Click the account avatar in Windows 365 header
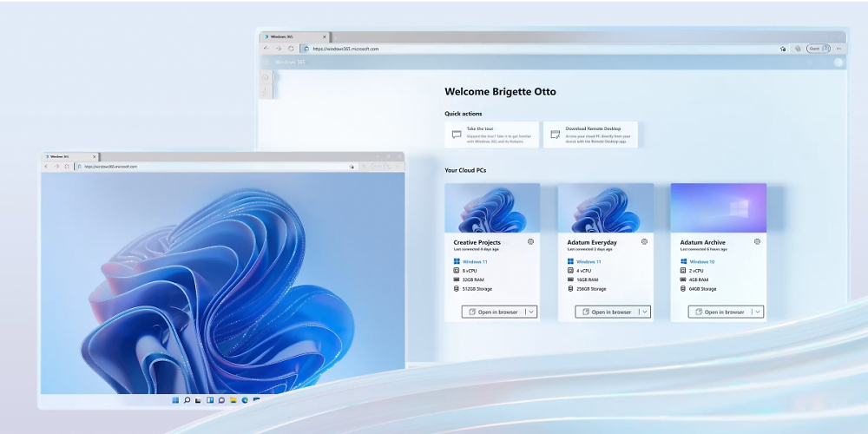The height and width of the screenshot is (434, 868). [x=838, y=62]
